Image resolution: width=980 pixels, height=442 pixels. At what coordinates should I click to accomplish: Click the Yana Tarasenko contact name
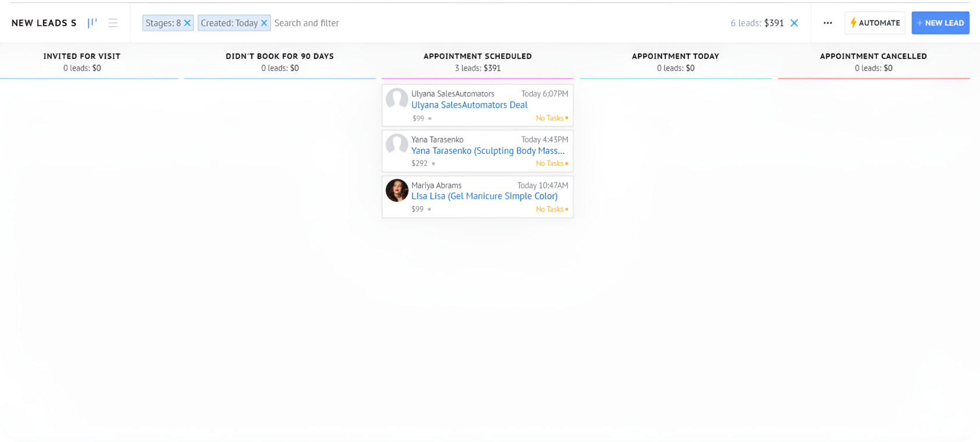point(437,139)
